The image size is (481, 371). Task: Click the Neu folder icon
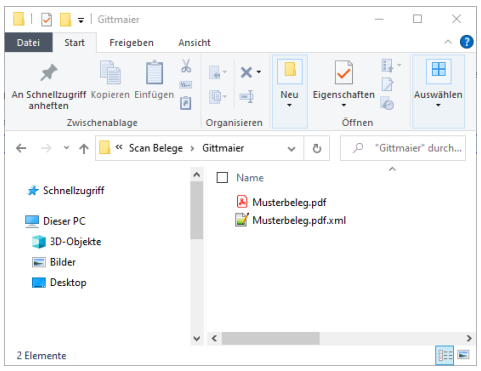coord(290,70)
